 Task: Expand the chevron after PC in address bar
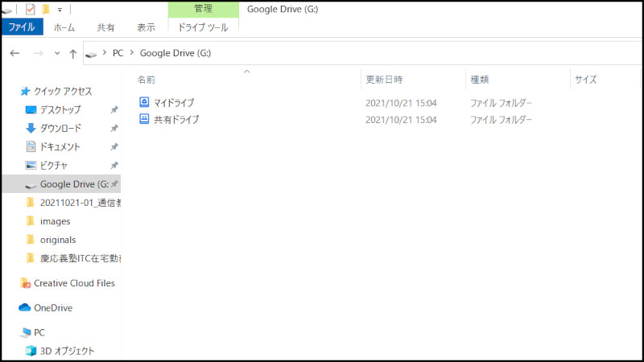tap(131, 53)
